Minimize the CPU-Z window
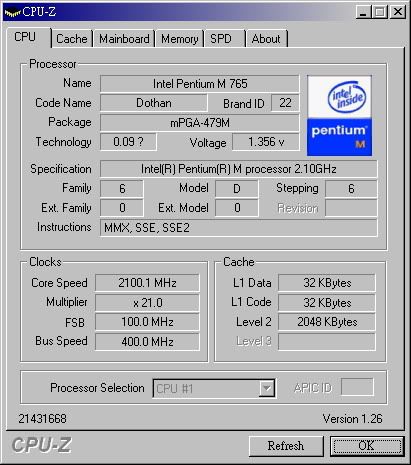The height and width of the screenshot is (465, 411). pyautogui.click(x=363, y=12)
